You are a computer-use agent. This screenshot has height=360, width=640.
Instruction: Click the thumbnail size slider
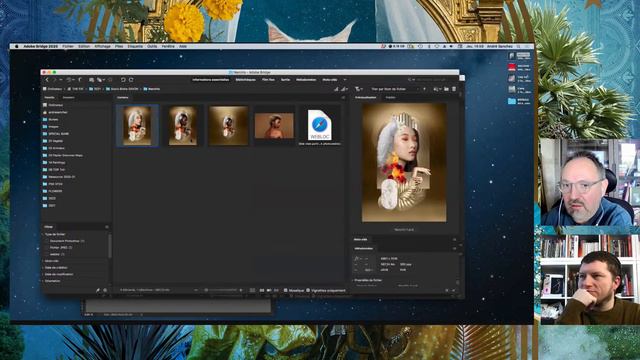221,290
